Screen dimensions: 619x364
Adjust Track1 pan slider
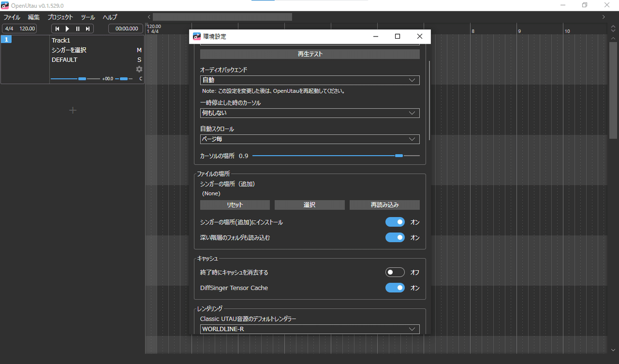124,79
